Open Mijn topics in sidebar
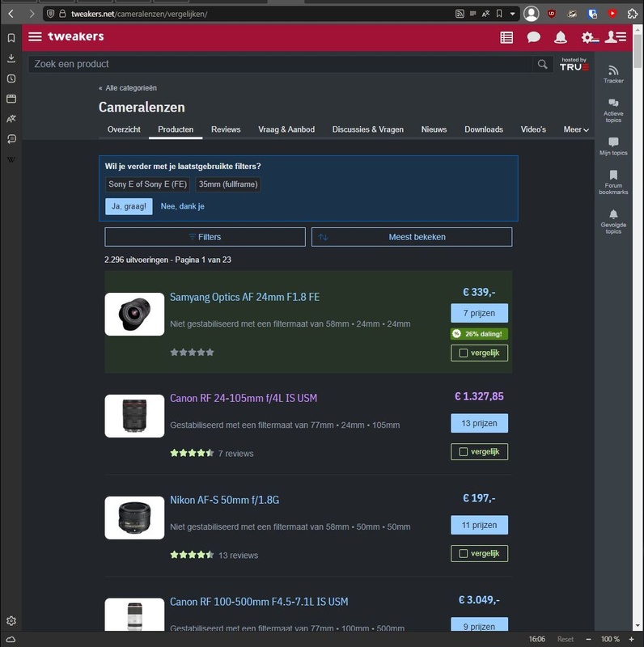The height and width of the screenshot is (647, 644). (613, 146)
